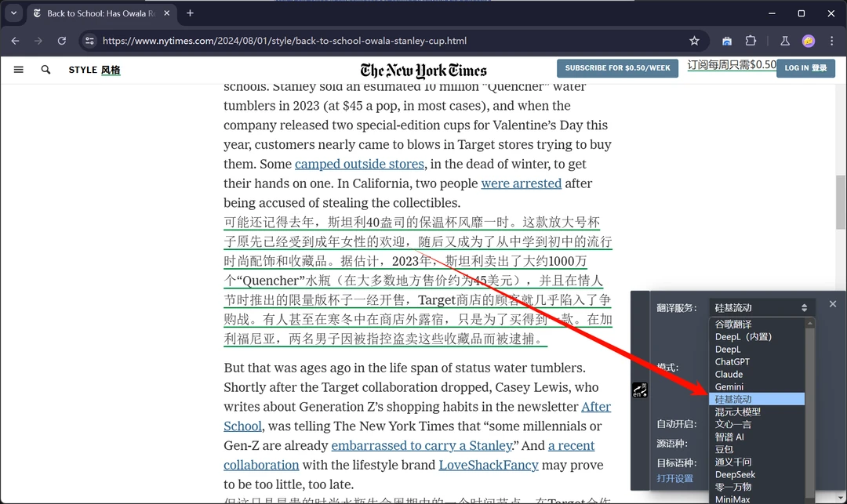Click the service list scroll-up arrow
Screen dimensions: 847x504
(x=809, y=323)
